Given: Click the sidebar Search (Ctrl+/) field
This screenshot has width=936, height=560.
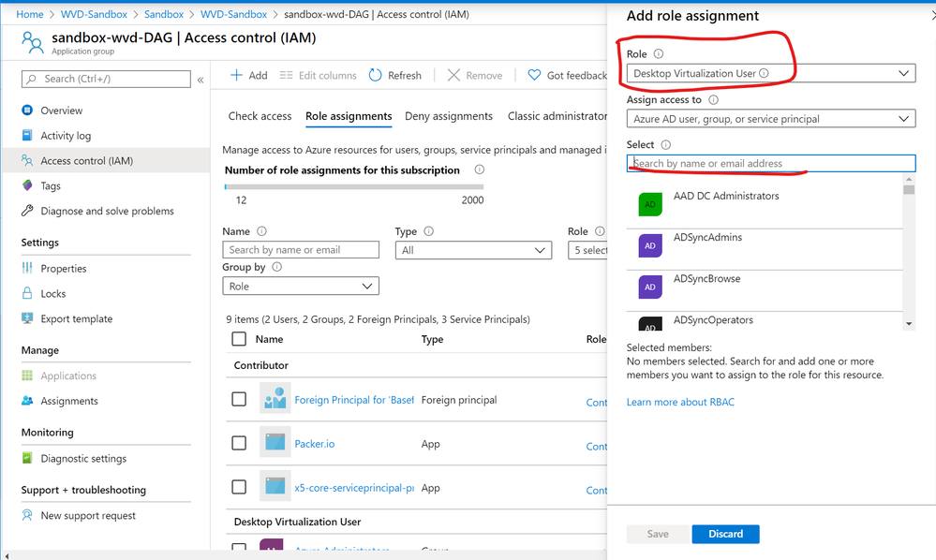Looking at the screenshot, I should click(106, 79).
